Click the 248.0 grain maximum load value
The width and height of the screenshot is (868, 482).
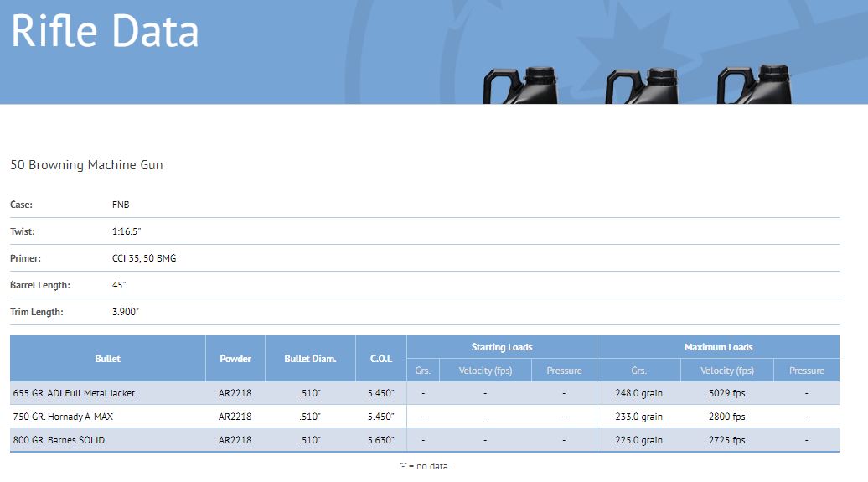pyautogui.click(x=638, y=393)
